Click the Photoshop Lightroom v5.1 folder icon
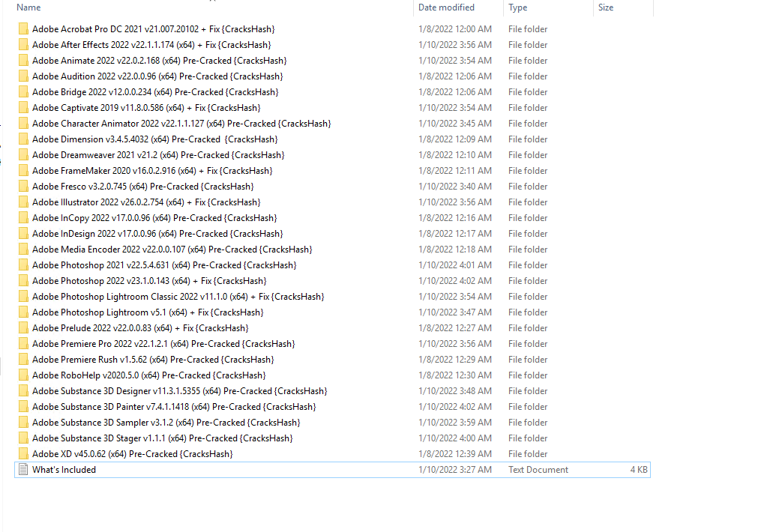779x532 pixels. coord(23,312)
